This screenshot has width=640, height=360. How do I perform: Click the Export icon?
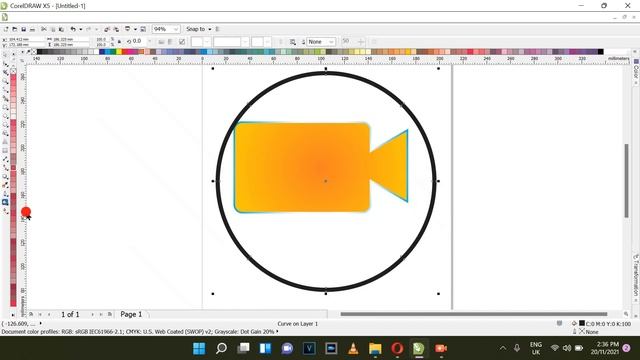click(116, 29)
